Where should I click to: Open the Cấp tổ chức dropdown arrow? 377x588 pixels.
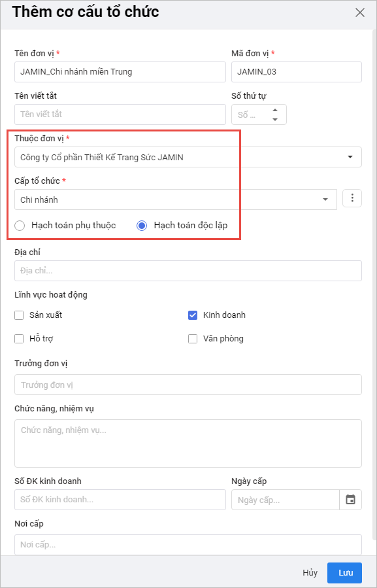[x=325, y=199]
